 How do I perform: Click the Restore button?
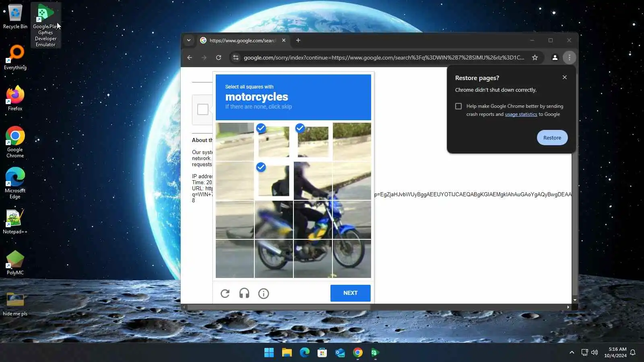tap(552, 138)
